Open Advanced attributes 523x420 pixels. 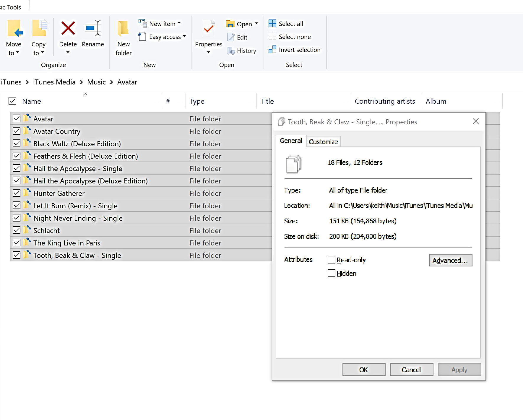click(x=451, y=260)
